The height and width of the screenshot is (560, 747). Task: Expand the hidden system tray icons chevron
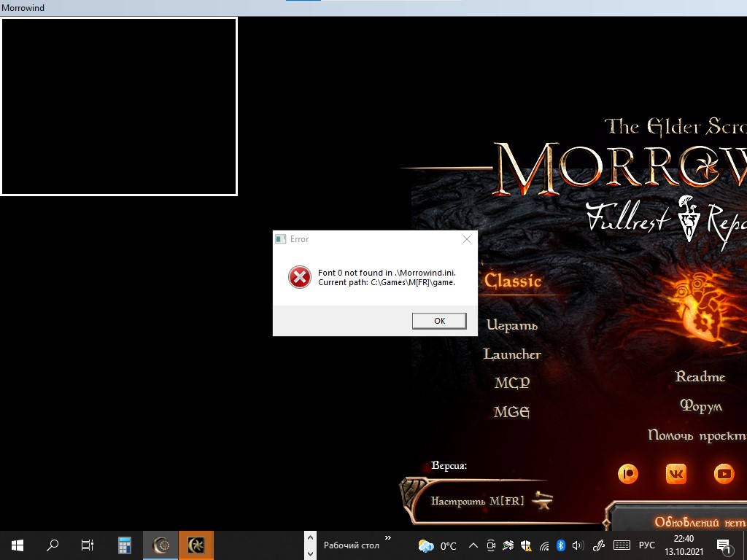coord(473,545)
